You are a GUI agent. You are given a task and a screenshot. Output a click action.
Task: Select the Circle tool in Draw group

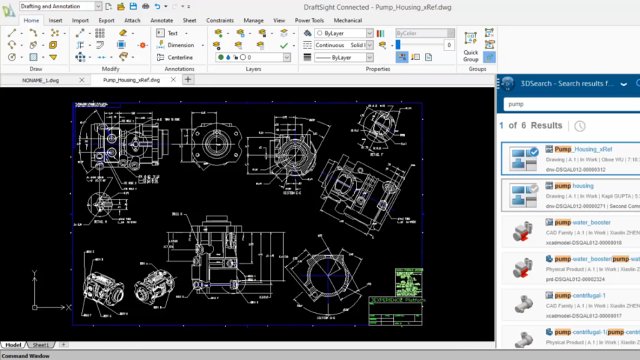12,57
